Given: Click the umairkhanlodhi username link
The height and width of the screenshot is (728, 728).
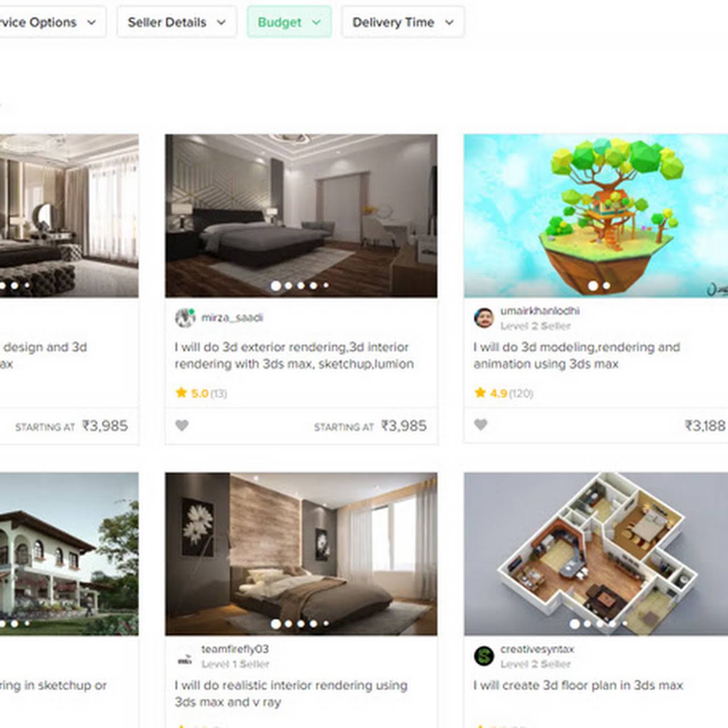Looking at the screenshot, I should pyautogui.click(x=540, y=311).
